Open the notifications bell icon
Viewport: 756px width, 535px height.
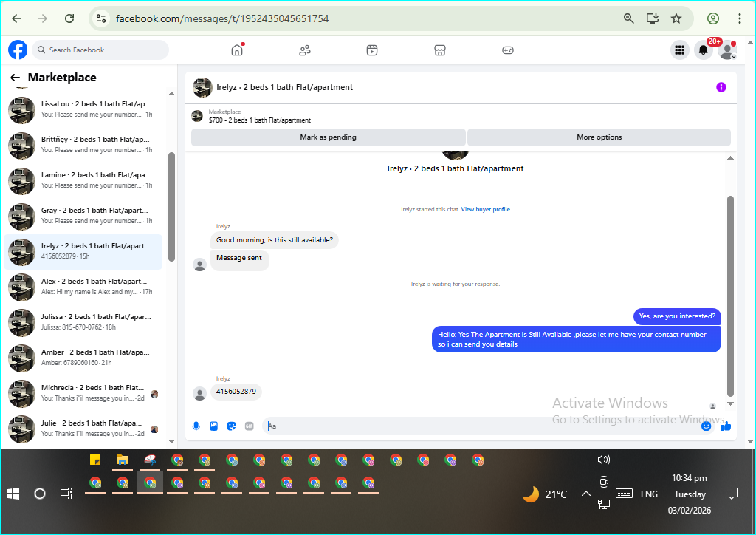(704, 50)
